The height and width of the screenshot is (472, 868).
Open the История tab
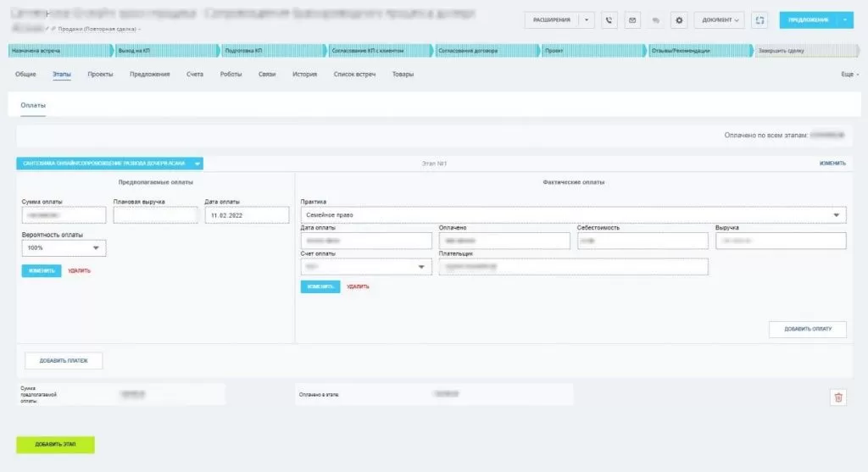tap(304, 75)
